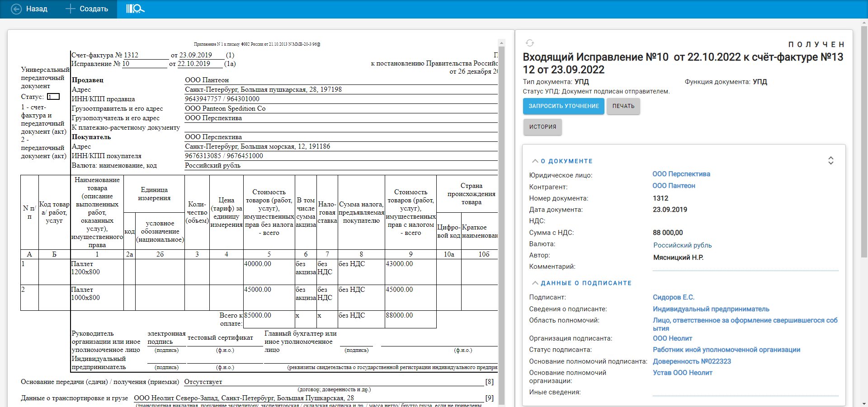Open the ИСТОРИЯ button

(542, 127)
